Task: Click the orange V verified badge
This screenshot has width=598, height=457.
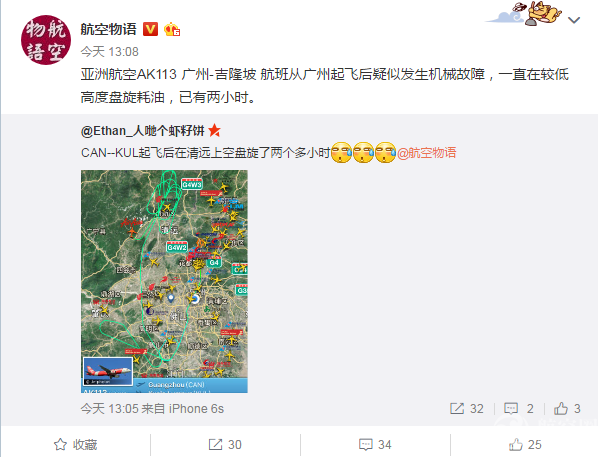Action: pos(150,29)
